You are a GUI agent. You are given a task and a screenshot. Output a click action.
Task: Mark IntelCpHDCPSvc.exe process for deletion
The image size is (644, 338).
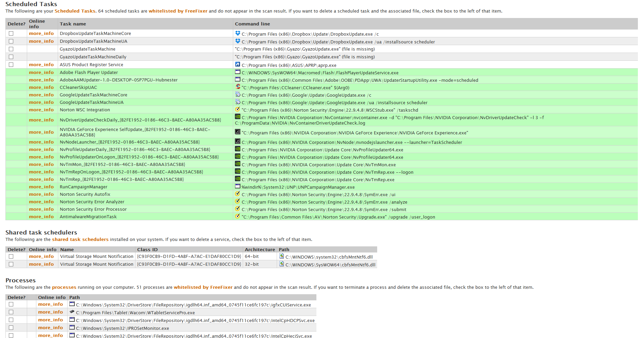pyautogui.click(x=11, y=320)
